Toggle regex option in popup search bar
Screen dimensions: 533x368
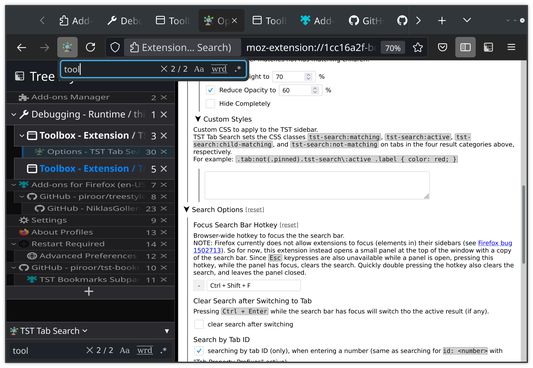click(x=238, y=69)
